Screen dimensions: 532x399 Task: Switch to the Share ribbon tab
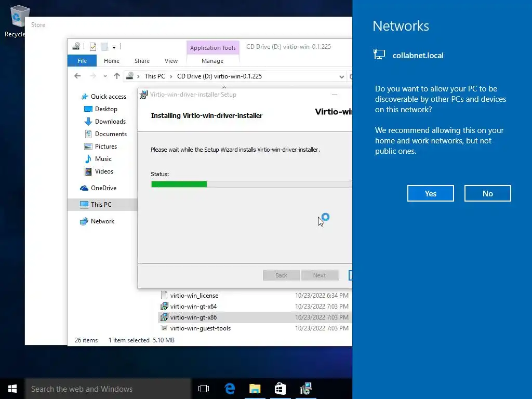(142, 61)
